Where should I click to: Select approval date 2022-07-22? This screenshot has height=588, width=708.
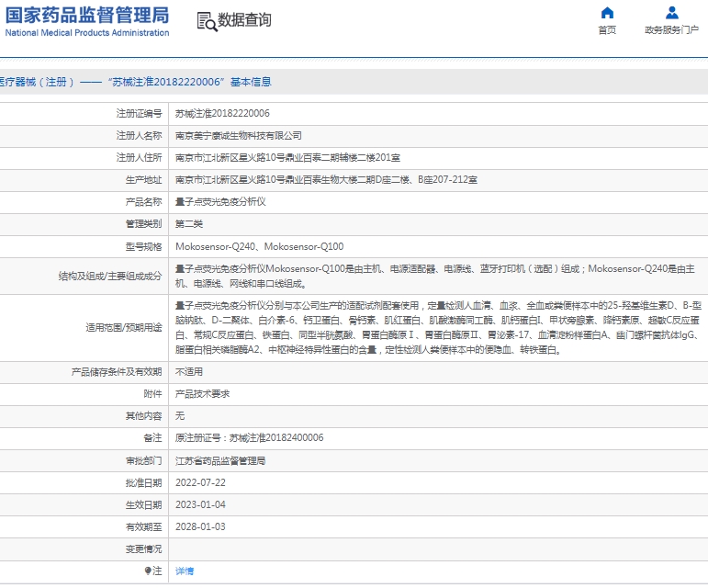click(200, 482)
